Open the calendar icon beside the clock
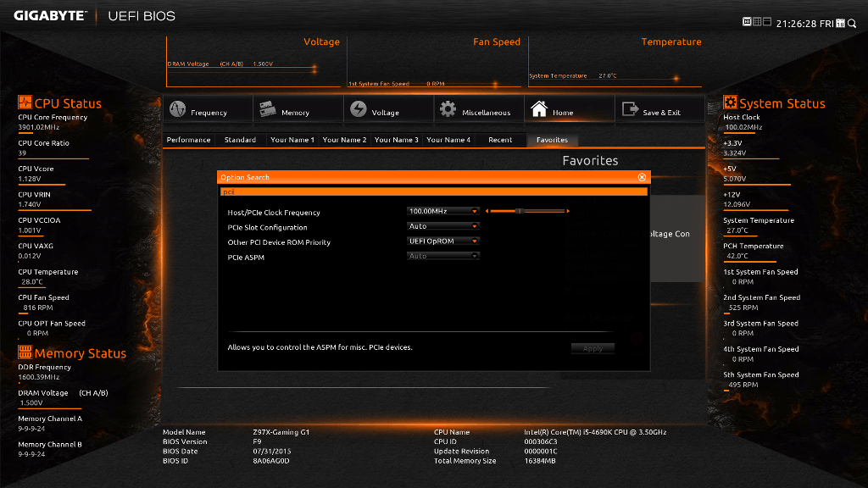The image size is (868, 488). (840, 23)
